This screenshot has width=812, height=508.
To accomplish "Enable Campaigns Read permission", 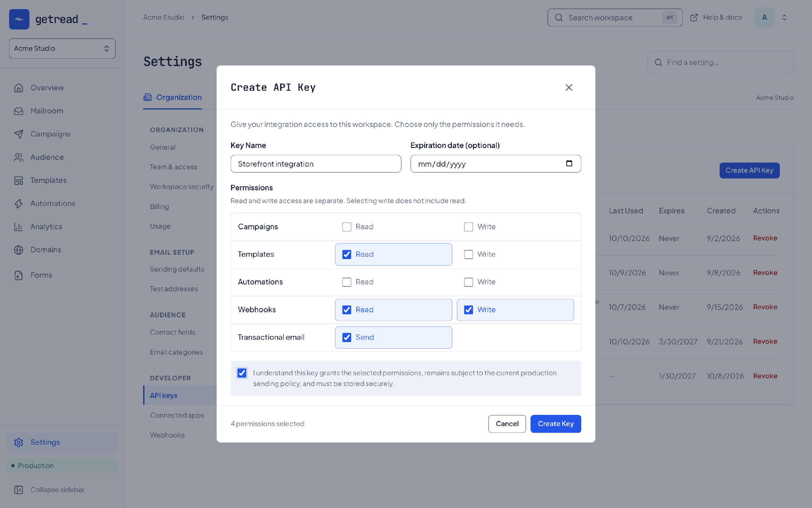I will pos(347,227).
